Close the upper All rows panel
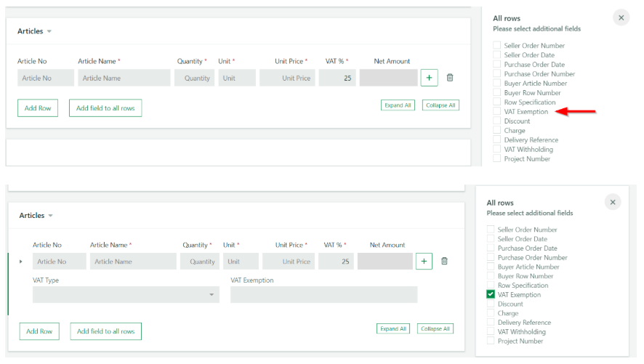Screen dimensions: 644x364 (x=621, y=18)
